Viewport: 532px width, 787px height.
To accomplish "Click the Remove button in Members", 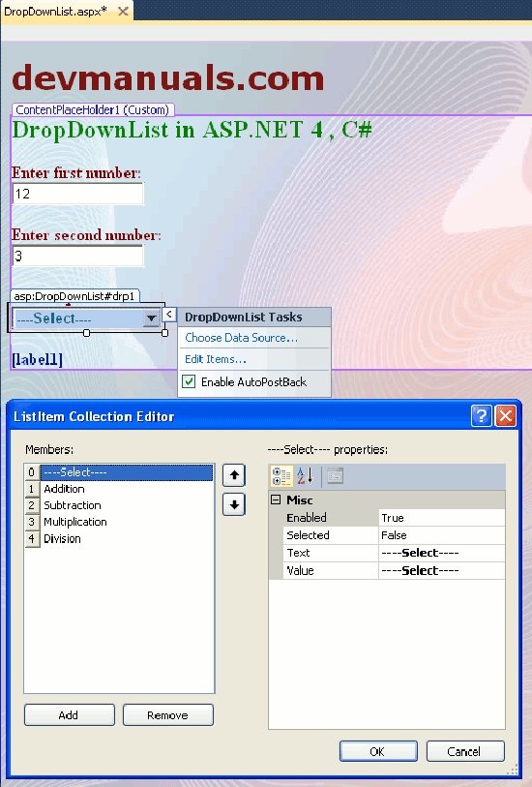I will point(168,714).
